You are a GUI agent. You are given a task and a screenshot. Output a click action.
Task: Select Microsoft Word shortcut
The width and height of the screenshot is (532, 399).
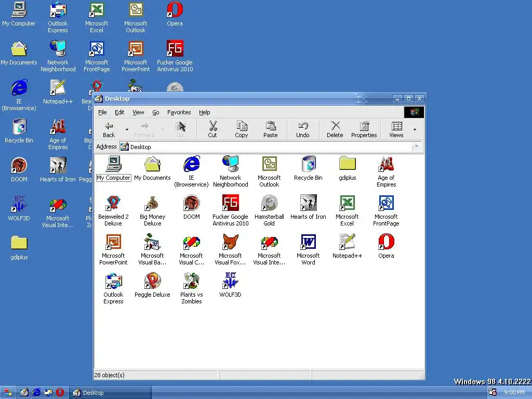click(308, 249)
